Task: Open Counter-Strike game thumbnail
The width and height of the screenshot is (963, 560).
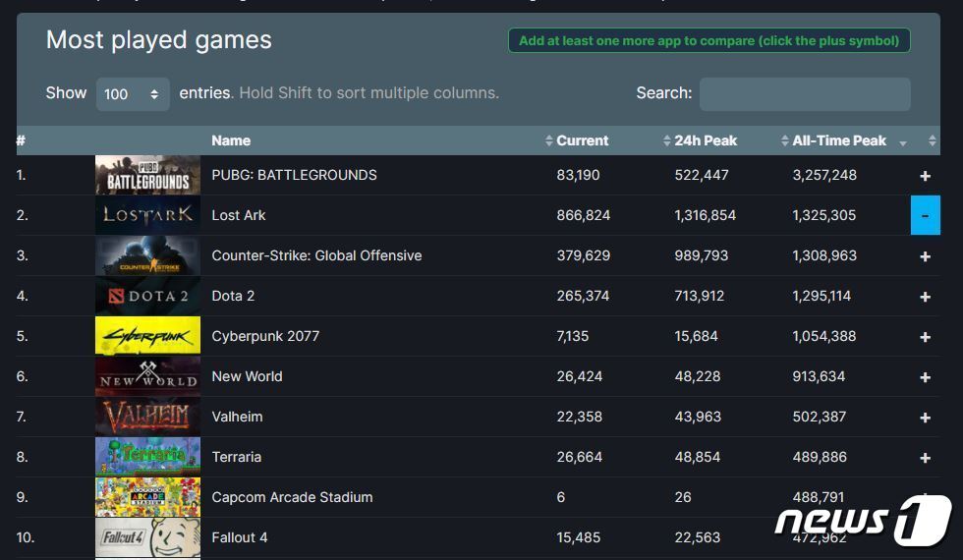Action: [x=147, y=255]
